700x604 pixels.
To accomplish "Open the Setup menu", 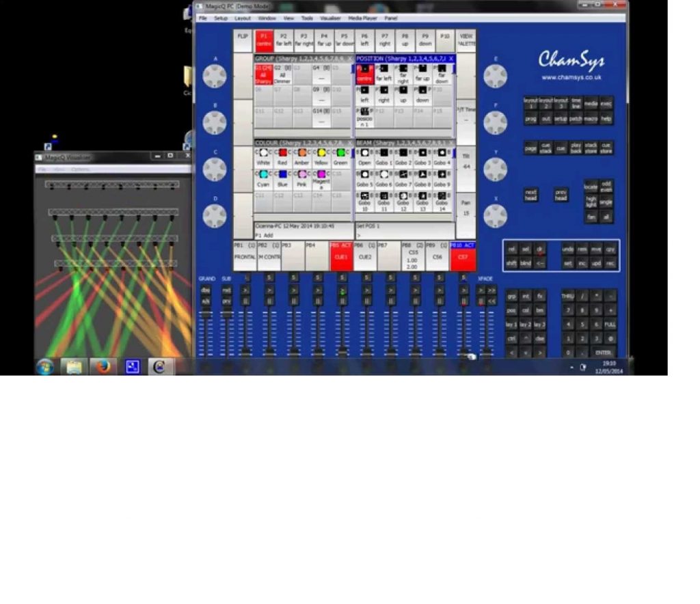I will pyautogui.click(x=221, y=18).
